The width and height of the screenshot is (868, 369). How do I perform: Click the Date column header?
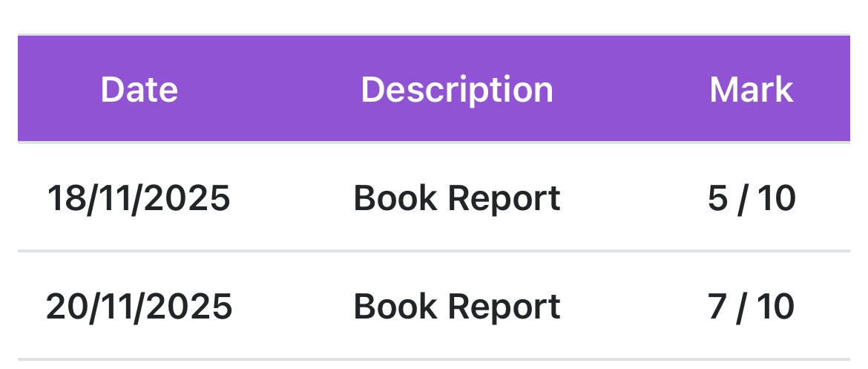point(139,90)
